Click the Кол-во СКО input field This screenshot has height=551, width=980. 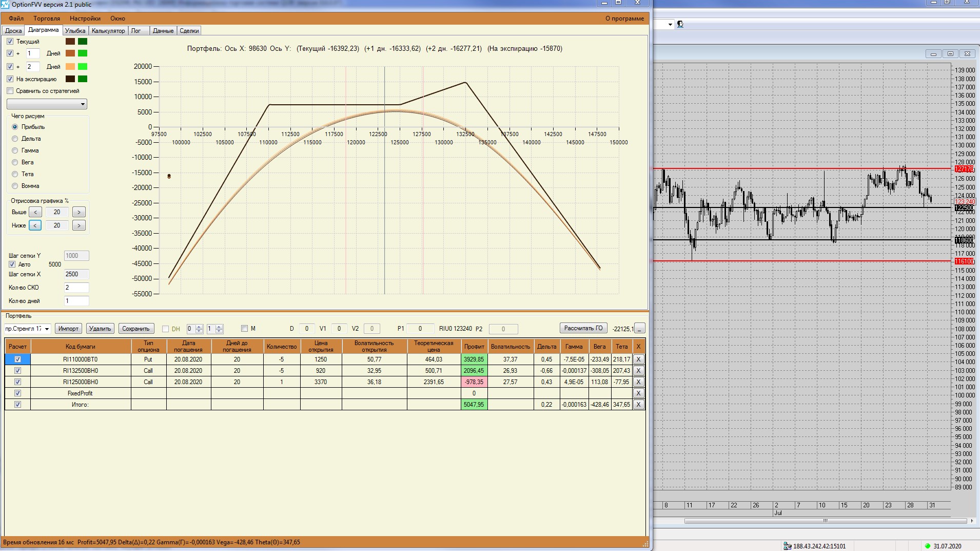click(x=76, y=288)
